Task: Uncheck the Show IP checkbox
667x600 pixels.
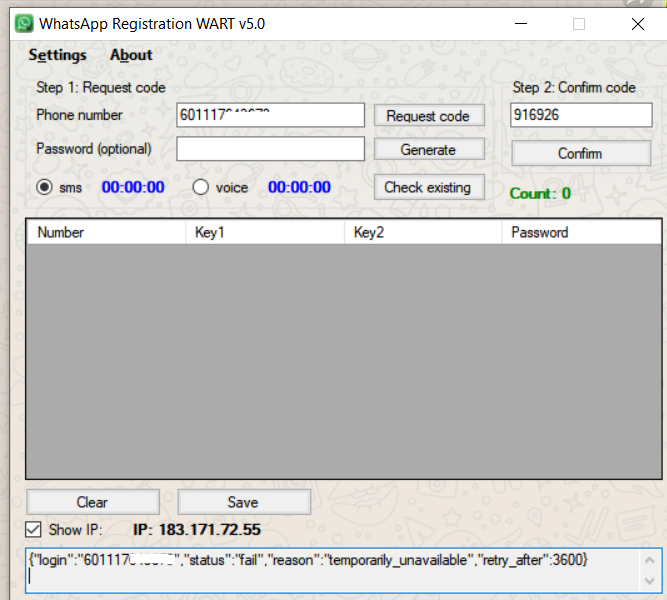Action: [x=33, y=530]
